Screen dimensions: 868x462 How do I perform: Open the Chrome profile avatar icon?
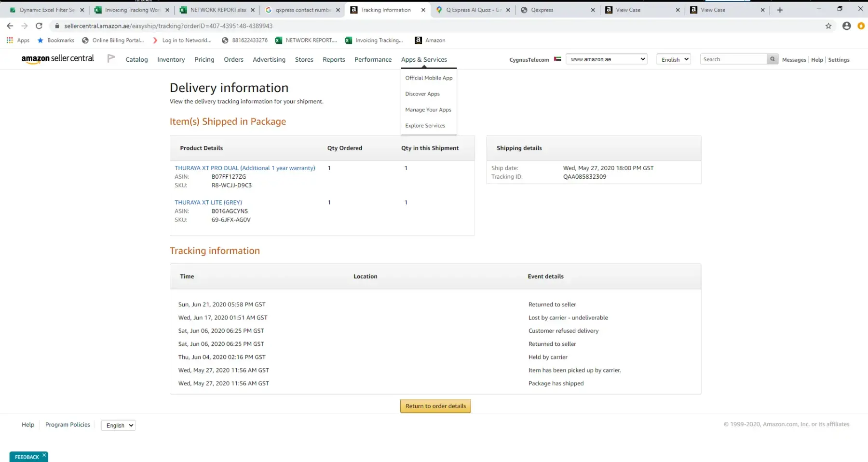pyautogui.click(x=846, y=26)
